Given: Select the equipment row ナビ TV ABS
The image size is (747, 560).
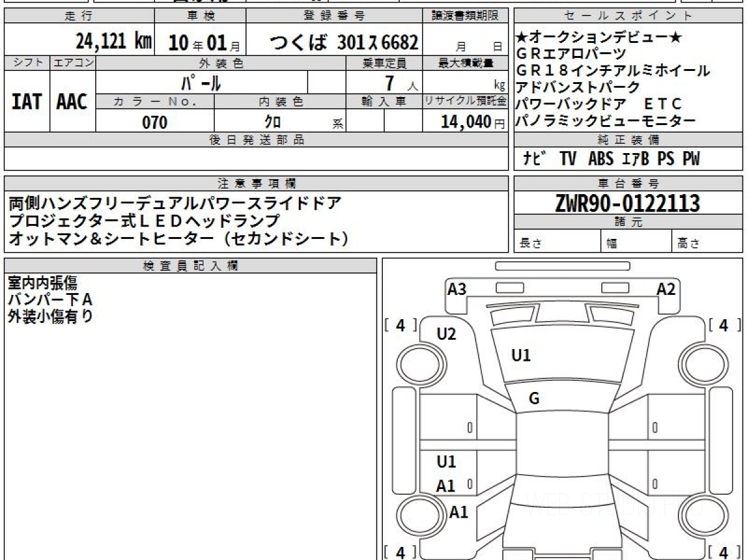Looking at the screenshot, I should pyautogui.click(x=611, y=159).
